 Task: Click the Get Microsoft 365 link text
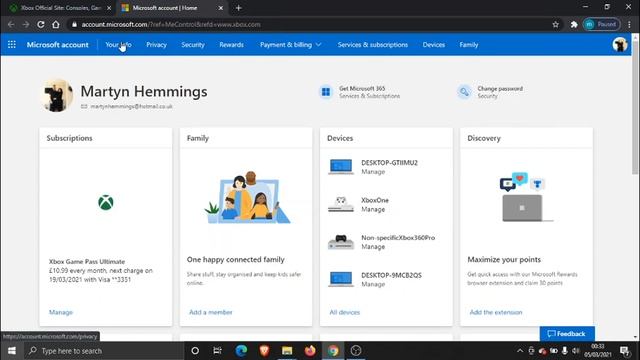362,89
